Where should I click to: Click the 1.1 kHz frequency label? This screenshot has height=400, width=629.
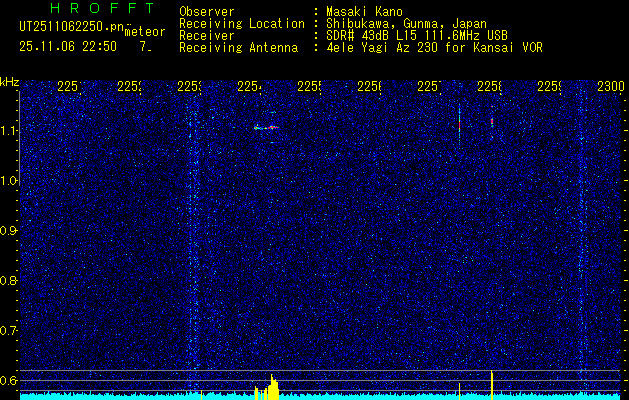coord(8,130)
